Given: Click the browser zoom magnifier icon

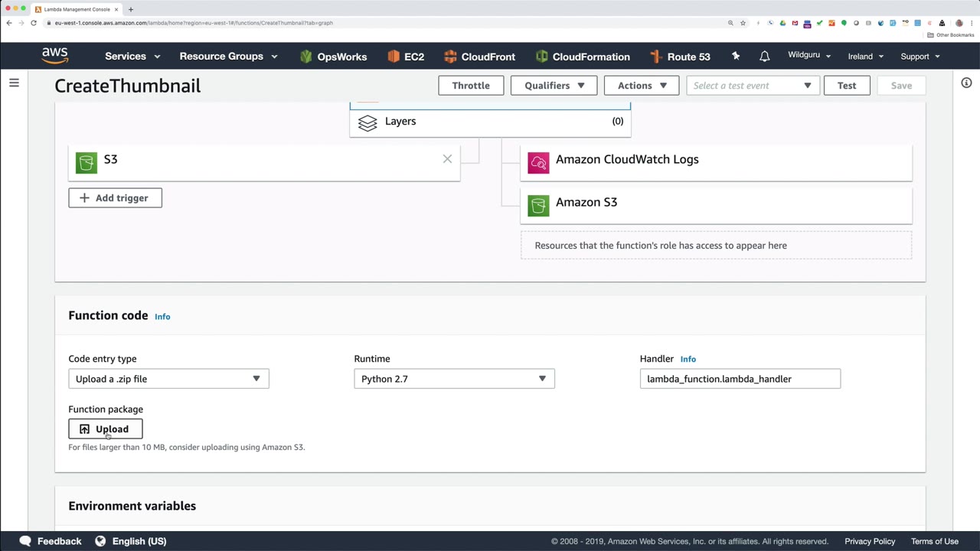Looking at the screenshot, I should [x=730, y=23].
